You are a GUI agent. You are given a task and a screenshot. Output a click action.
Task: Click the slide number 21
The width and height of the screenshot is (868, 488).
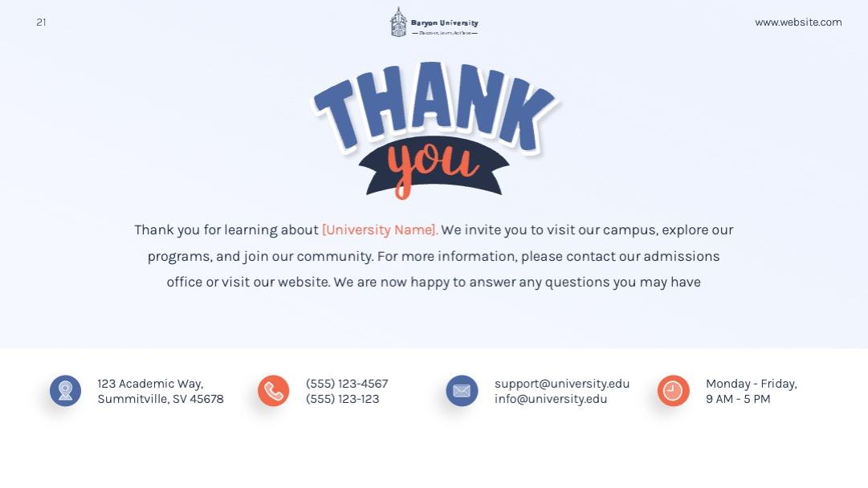tap(41, 22)
